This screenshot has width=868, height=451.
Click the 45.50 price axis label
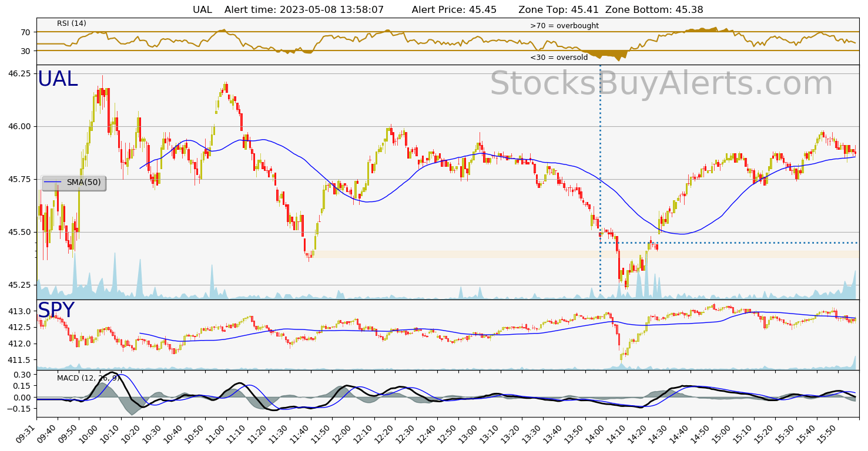pyautogui.click(x=20, y=232)
